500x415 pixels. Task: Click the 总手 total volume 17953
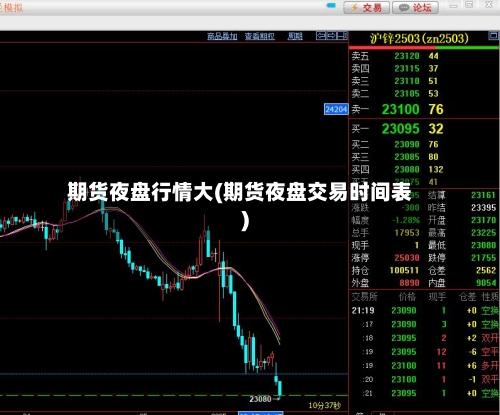[407, 233]
